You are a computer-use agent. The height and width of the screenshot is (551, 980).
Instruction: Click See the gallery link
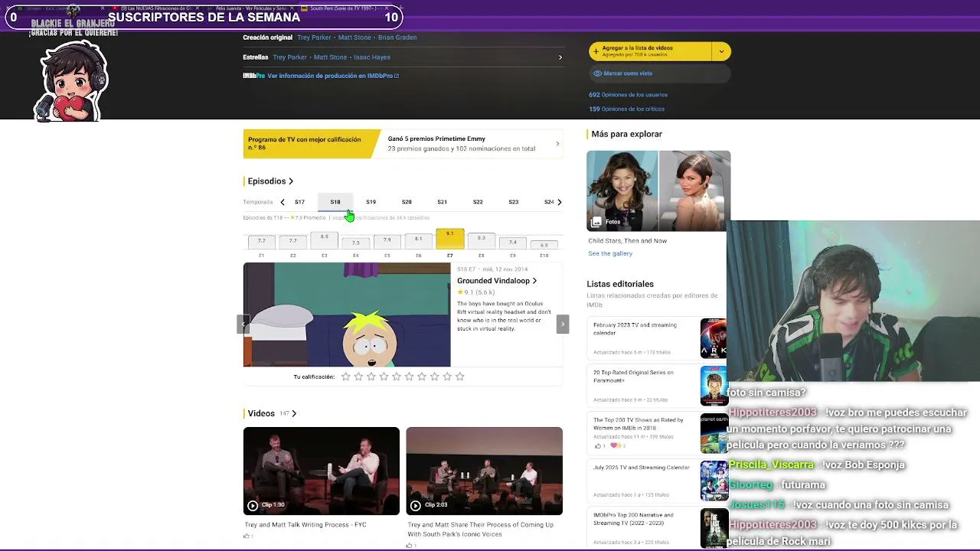tap(610, 253)
